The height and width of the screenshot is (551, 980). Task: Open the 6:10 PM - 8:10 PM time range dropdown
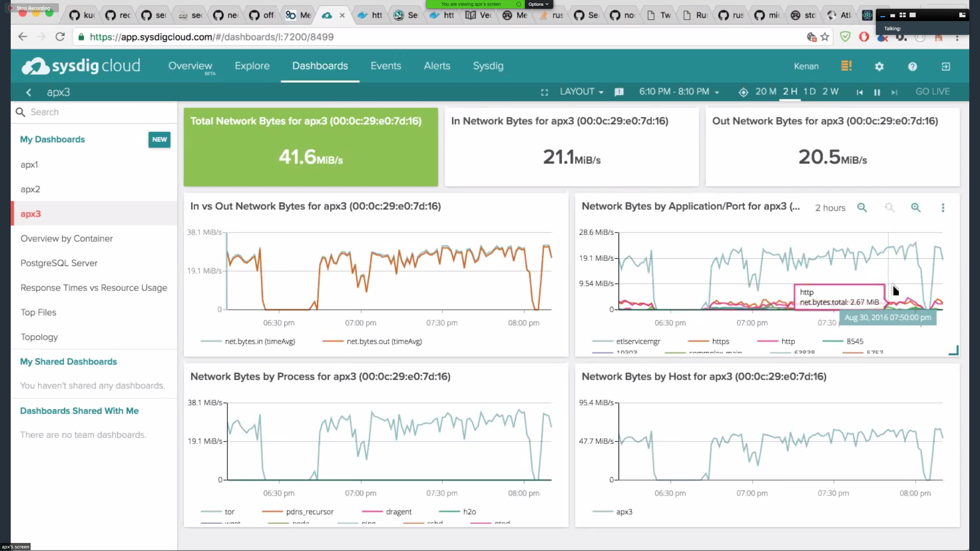tap(679, 92)
